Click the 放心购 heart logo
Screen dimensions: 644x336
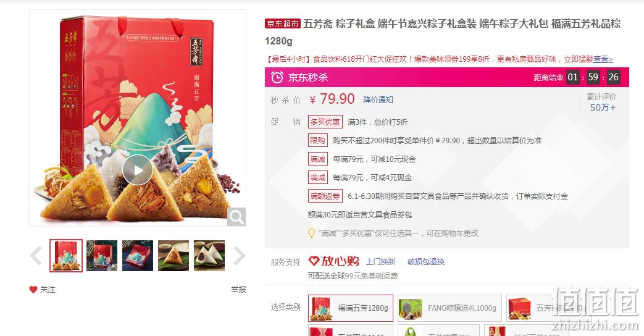(314, 261)
